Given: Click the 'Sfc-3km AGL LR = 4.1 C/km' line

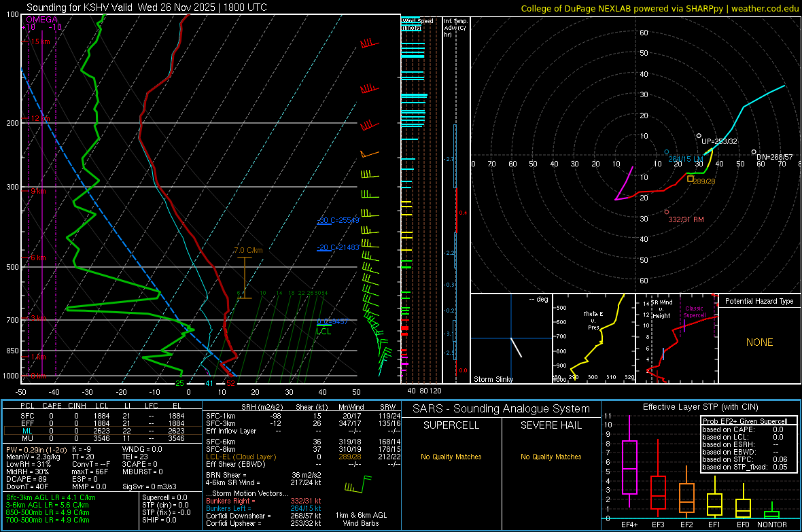Looking at the screenshot, I should coord(51,497).
